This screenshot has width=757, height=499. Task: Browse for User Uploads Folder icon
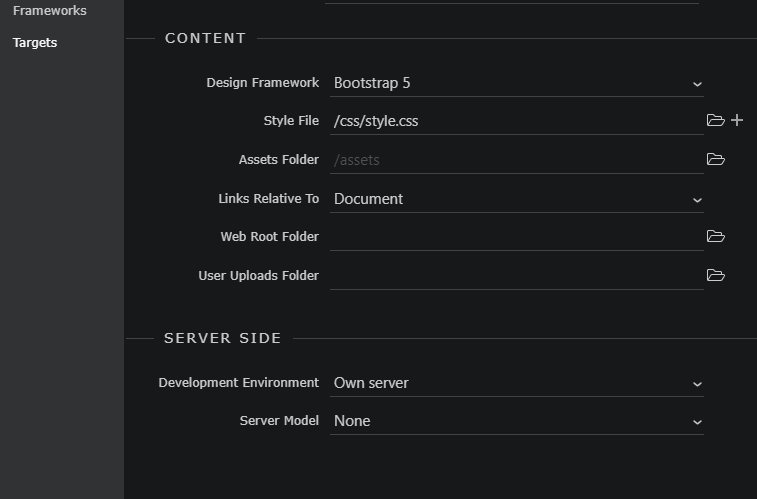(715, 275)
